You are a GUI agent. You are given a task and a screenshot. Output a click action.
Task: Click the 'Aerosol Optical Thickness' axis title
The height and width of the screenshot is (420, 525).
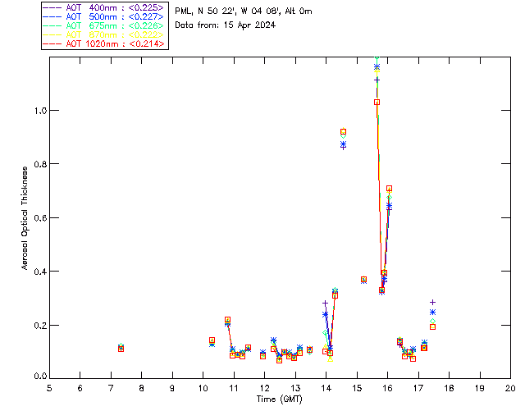(x=25, y=217)
